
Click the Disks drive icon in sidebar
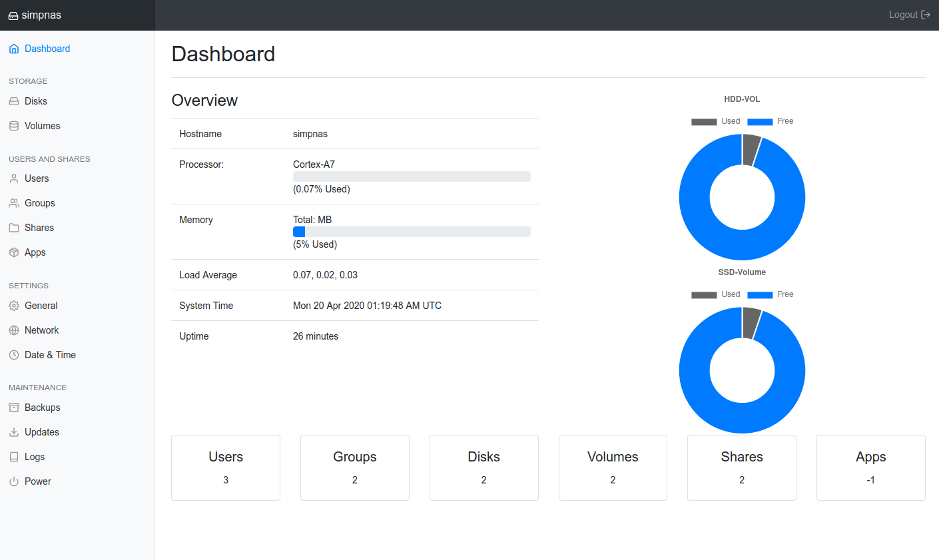pos(14,101)
